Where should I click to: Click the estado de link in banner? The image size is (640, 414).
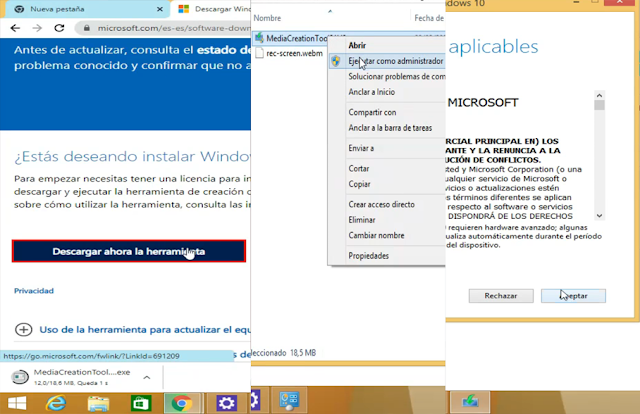[224, 50]
